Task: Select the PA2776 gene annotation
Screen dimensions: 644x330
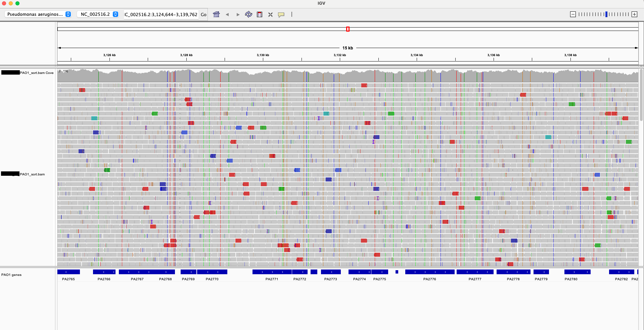Action: 430,272
